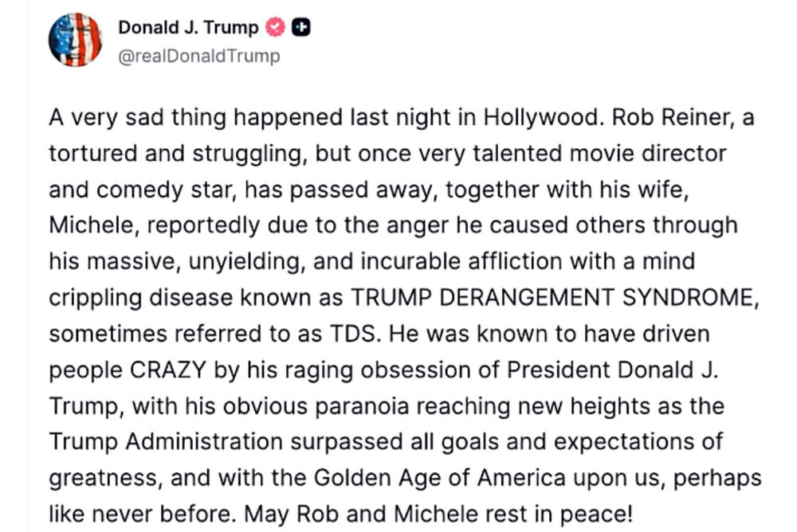Click the black plus badge icon
797x532 pixels.
pyautogui.click(x=301, y=27)
